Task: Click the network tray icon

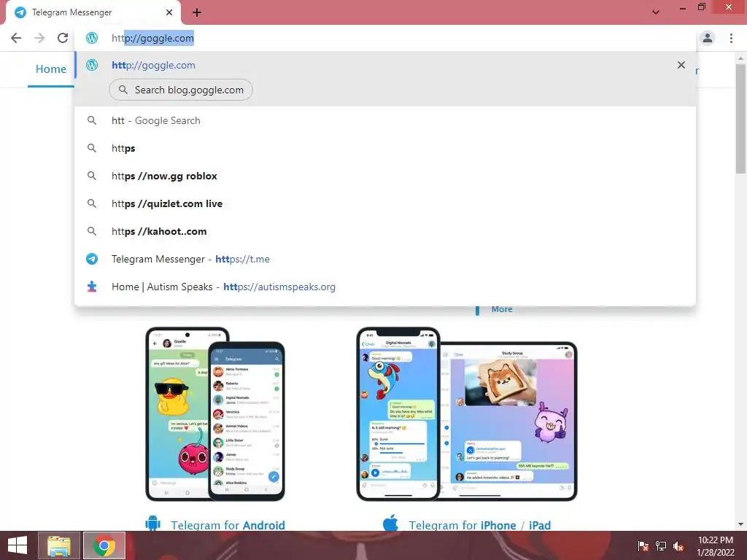Action: point(661,545)
